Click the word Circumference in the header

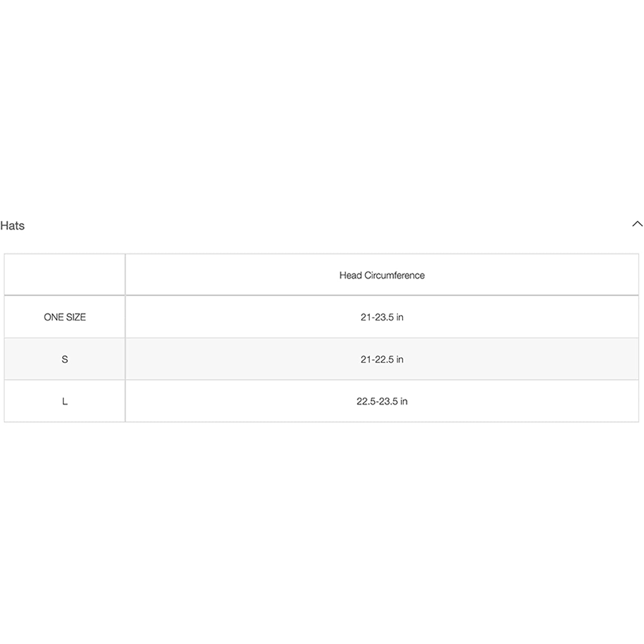(394, 275)
